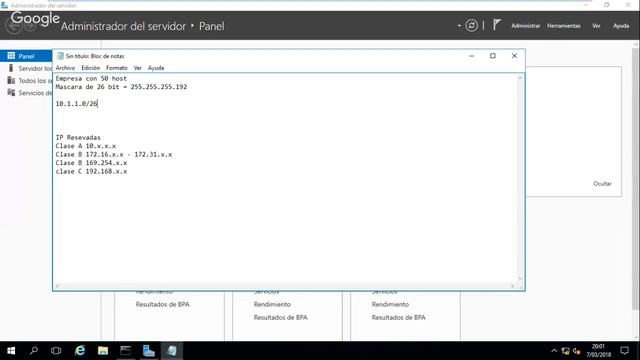Open the Administrar menu
The image size is (640, 360).
point(525,26)
